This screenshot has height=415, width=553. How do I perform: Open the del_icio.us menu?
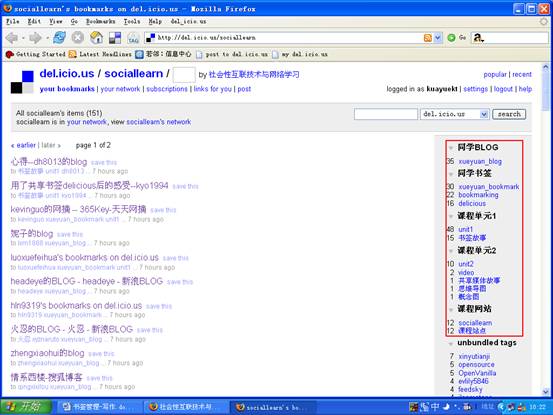pos(188,22)
